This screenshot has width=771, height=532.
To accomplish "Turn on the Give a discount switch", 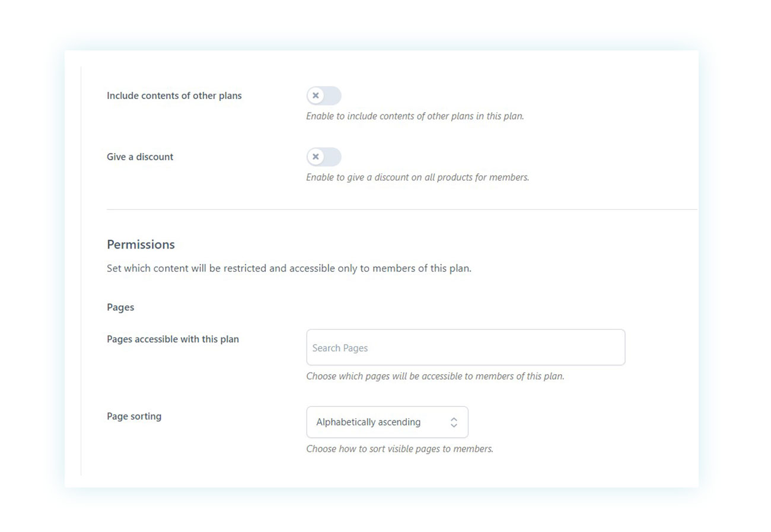I will (324, 157).
